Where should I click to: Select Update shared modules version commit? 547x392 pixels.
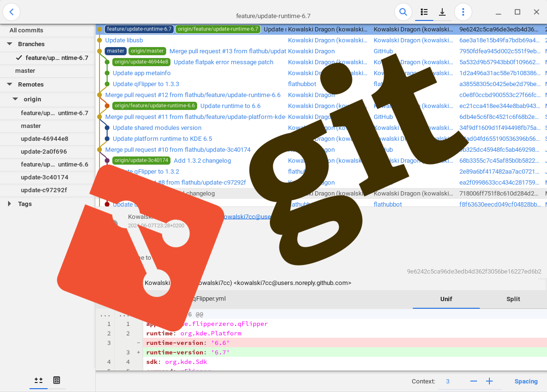point(157,127)
